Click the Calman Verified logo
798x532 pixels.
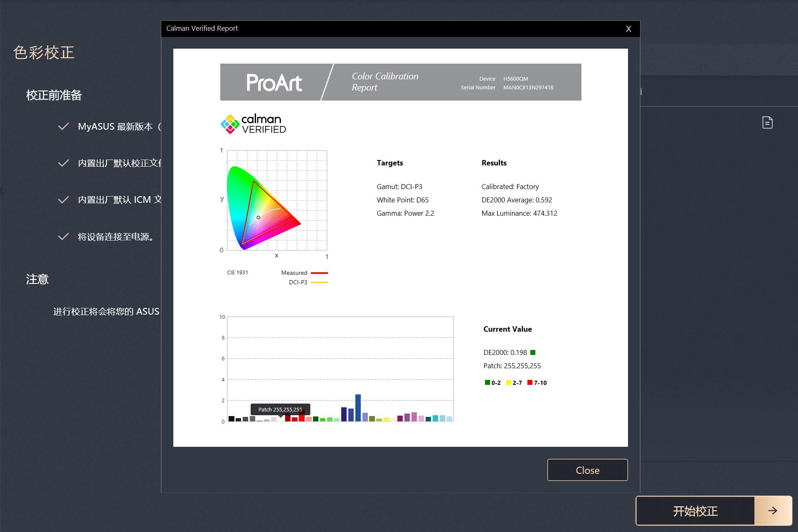click(x=253, y=124)
